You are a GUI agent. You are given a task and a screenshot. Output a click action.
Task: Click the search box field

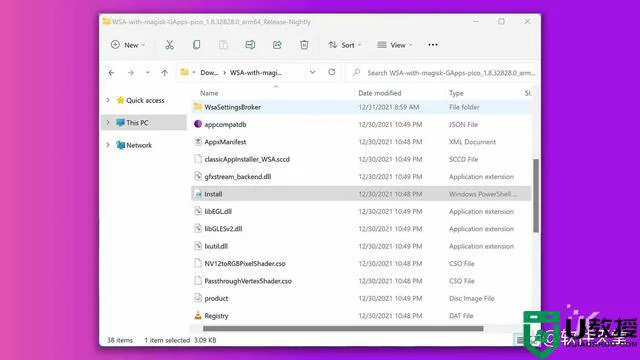442,73
